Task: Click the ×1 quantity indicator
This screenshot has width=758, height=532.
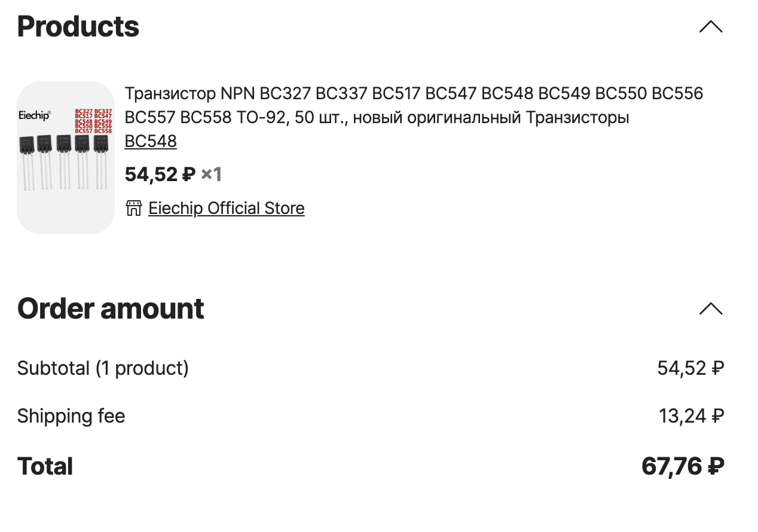Action: [x=211, y=175]
